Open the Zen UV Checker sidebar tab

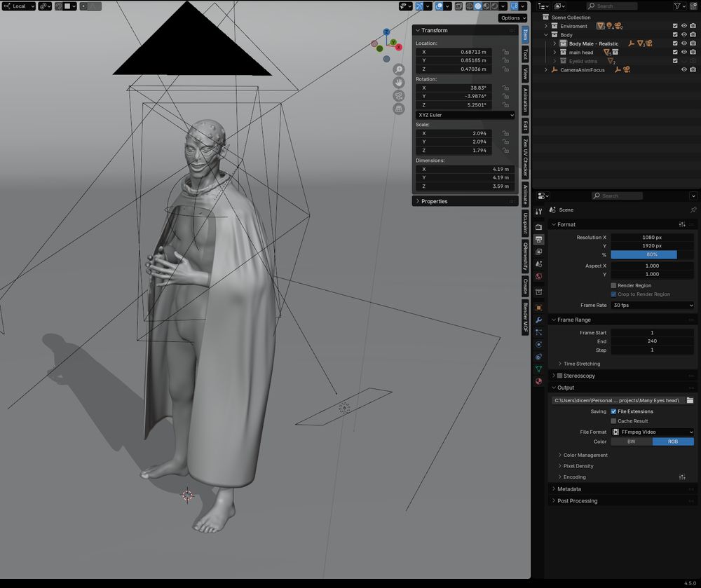(x=525, y=157)
